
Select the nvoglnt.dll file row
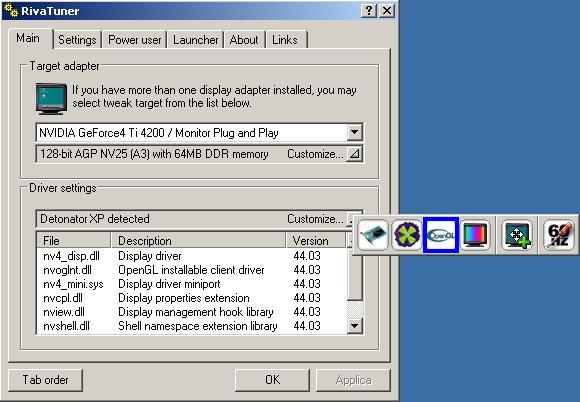(x=192, y=270)
